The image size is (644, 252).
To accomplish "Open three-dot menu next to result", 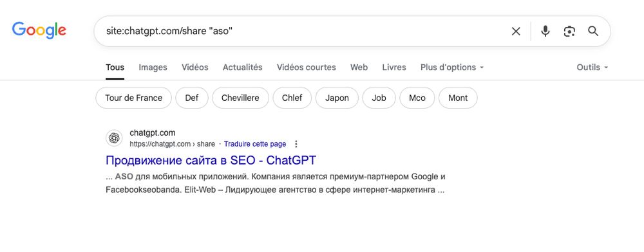I will (296, 144).
